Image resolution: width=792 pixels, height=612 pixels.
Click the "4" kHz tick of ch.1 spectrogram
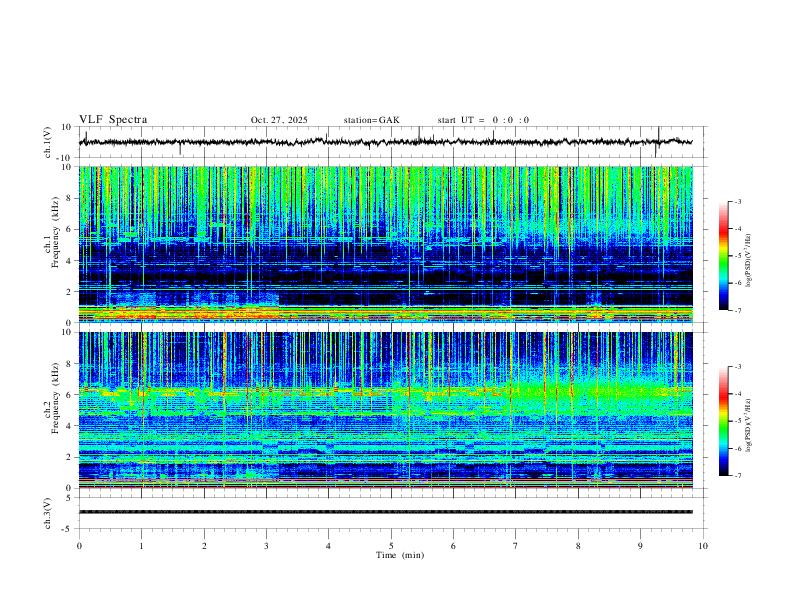pos(69,261)
